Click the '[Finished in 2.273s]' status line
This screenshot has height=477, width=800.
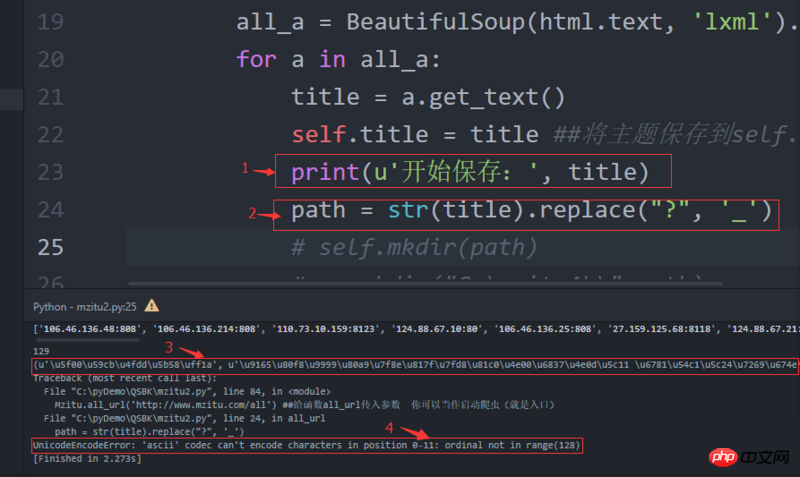click(87, 459)
